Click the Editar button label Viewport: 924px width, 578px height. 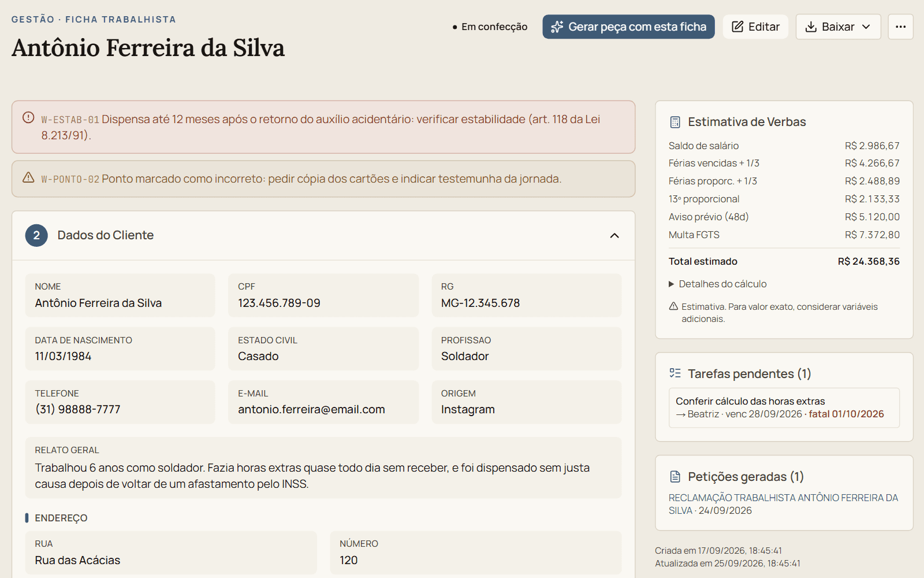click(764, 27)
